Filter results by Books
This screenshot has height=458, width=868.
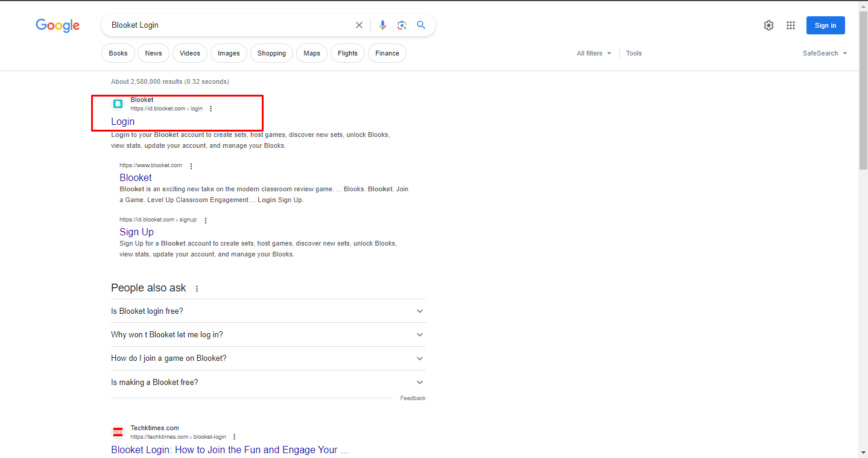118,53
